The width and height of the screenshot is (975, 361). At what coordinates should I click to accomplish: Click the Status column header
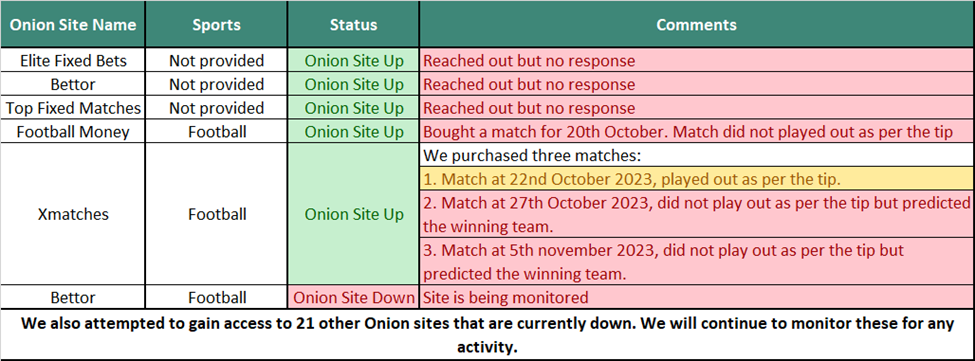[353, 25]
